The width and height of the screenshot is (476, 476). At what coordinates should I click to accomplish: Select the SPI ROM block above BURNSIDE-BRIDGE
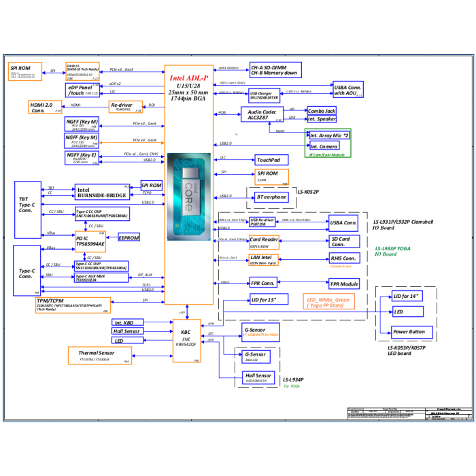[152, 185]
